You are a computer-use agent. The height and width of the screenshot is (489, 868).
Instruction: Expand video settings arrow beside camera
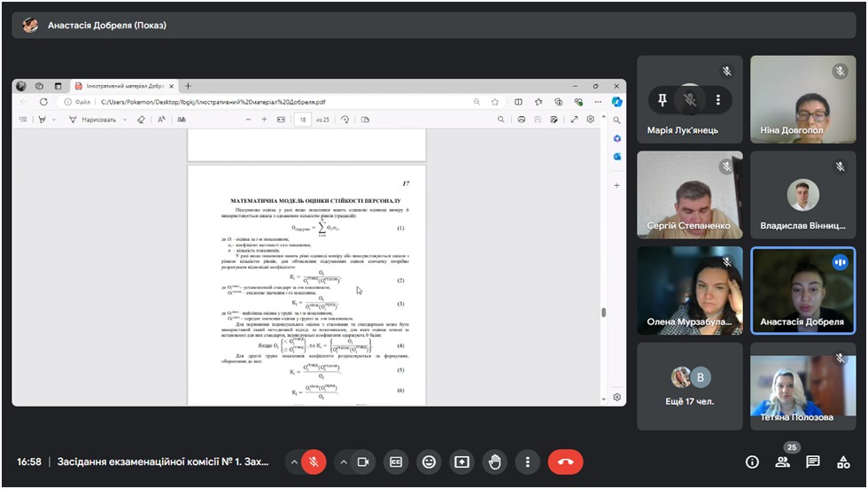pyautogui.click(x=343, y=462)
